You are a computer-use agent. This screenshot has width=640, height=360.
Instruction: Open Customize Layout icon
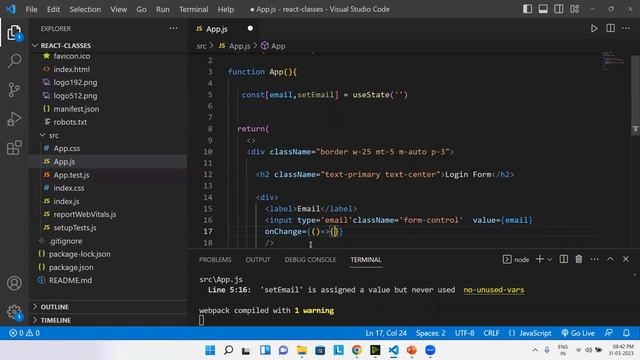575,9
